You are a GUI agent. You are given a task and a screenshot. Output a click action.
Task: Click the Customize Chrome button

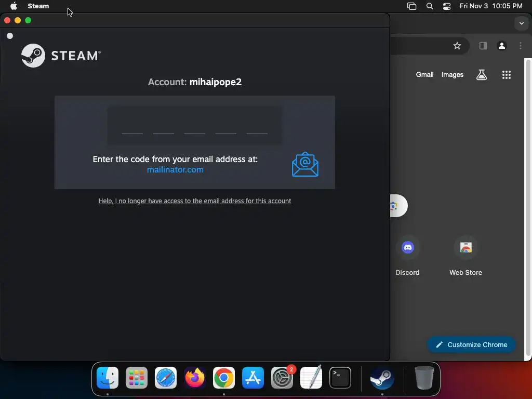(471, 345)
